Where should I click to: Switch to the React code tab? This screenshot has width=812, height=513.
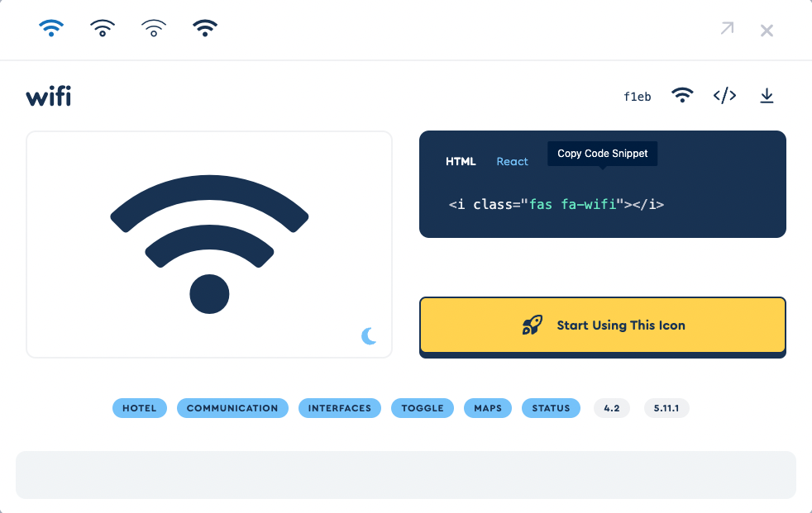(512, 161)
